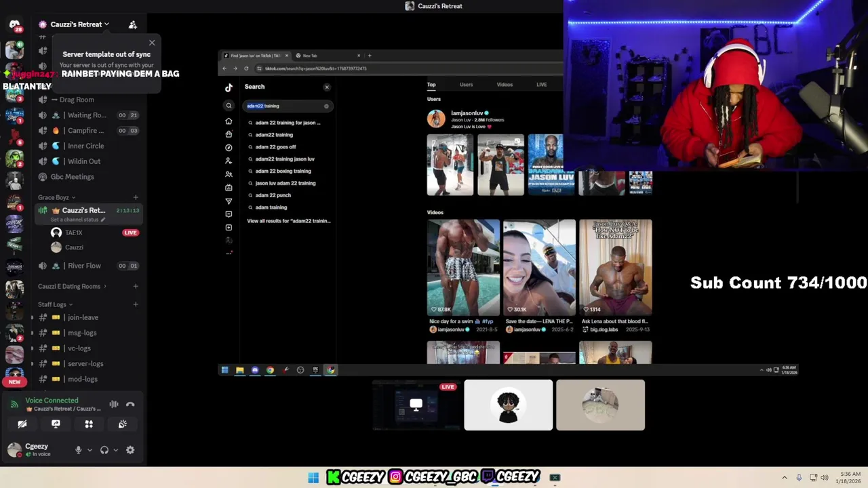Join the River Flow voice channel

(x=88, y=266)
